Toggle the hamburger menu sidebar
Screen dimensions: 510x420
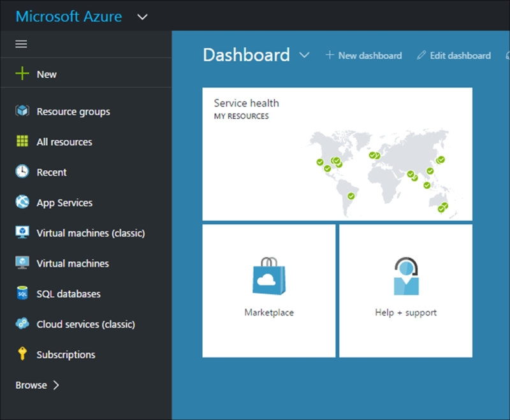point(21,44)
